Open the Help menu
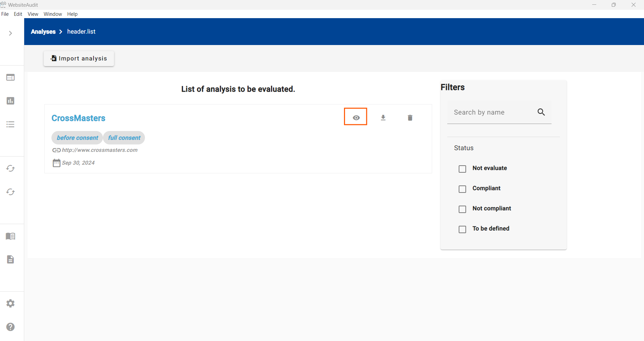Image resolution: width=644 pixels, height=341 pixels. (72, 14)
